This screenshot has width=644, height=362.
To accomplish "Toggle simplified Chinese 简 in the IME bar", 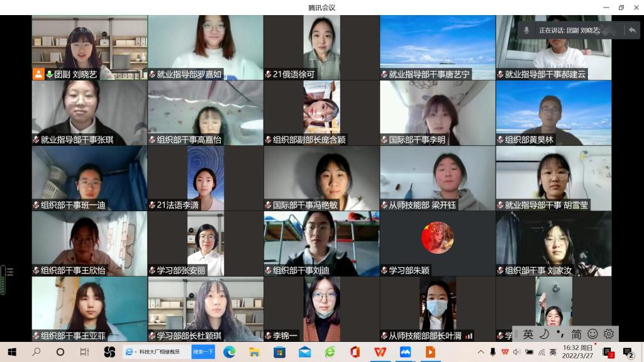I will coord(576,334).
